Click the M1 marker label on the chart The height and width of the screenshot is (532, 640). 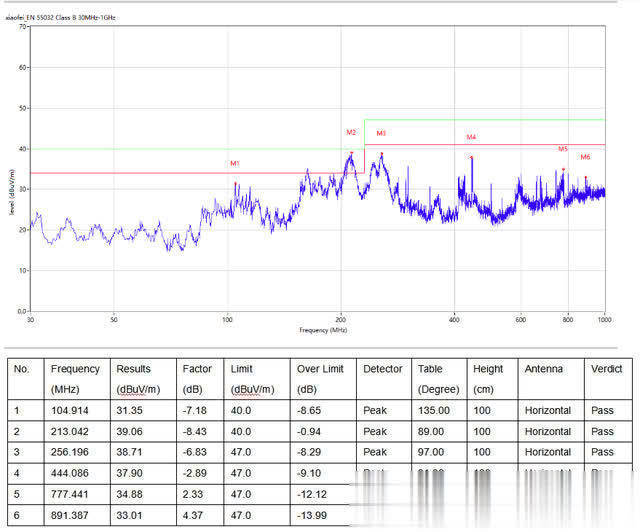pos(235,163)
